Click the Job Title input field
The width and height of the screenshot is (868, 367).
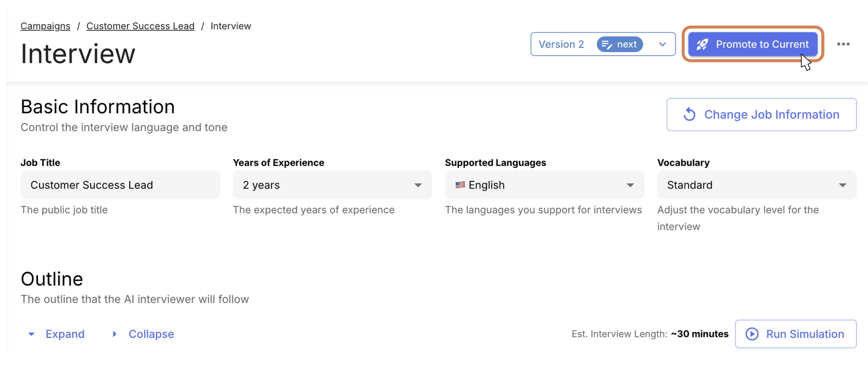[120, 185]
